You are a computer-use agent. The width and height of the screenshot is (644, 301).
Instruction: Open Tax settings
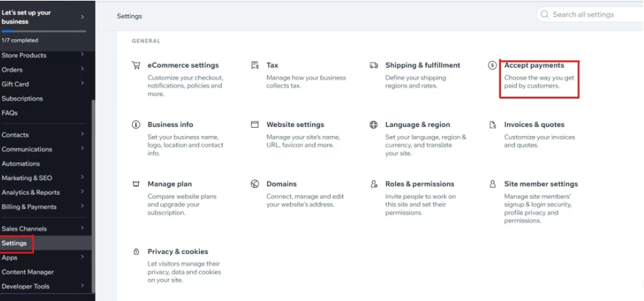click(272, 65)
